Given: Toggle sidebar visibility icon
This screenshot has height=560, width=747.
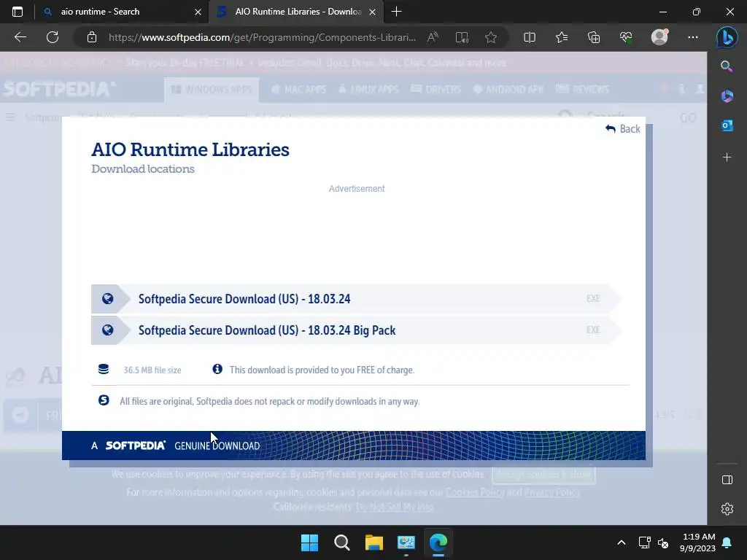Looking at the screenshot, I should [727, 480].
